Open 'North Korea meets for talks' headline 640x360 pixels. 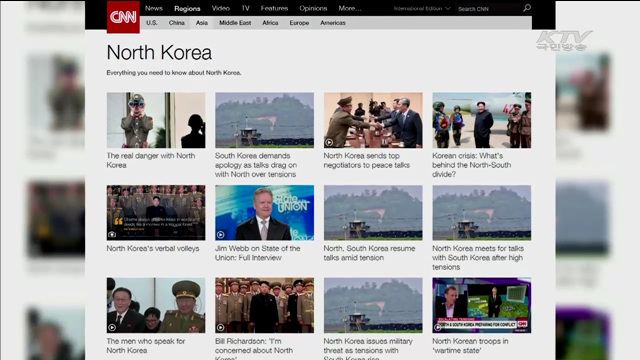[x=478, y=258]
